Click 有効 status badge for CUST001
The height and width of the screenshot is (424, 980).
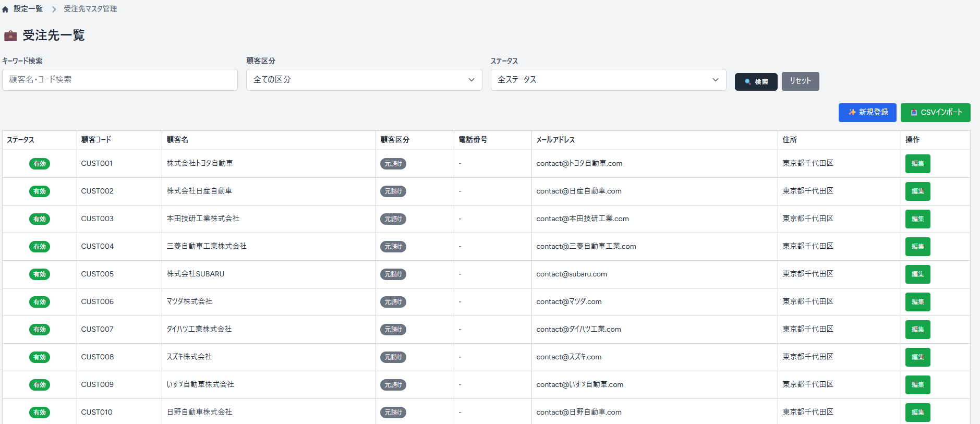[40, 164]
